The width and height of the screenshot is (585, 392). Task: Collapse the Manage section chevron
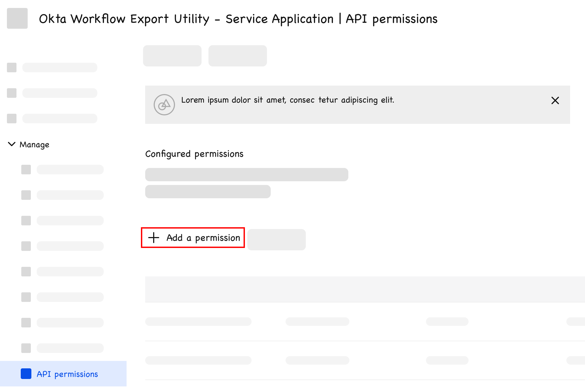click(12, 144)
